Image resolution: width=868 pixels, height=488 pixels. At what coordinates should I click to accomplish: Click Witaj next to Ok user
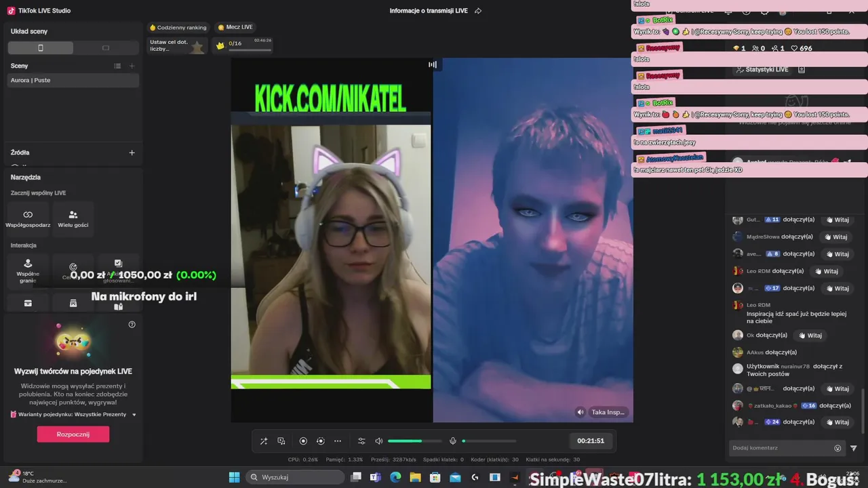pos(810,335)
